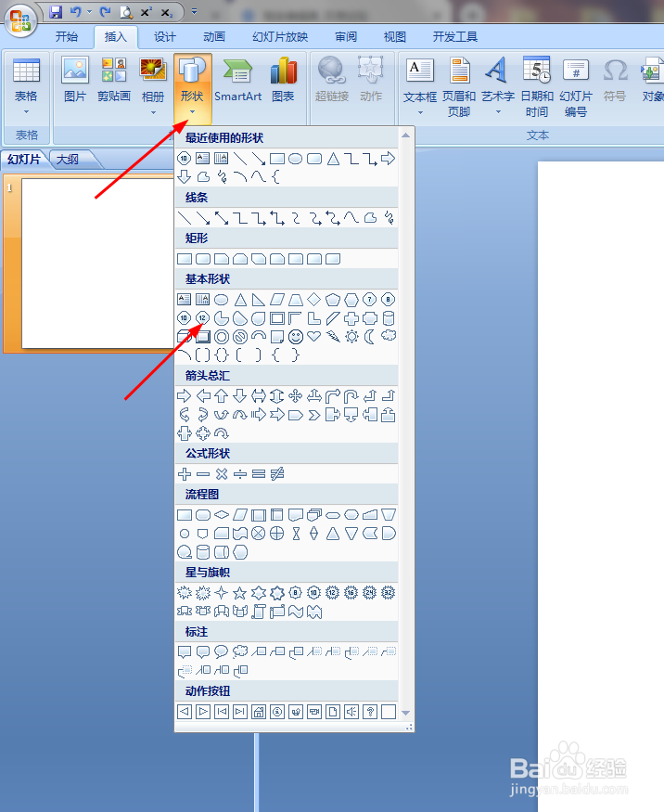Screen dimensions: 664x812
Task: Pick the 5-point star in 星与旗帜
Action: [x=239, y=592]
